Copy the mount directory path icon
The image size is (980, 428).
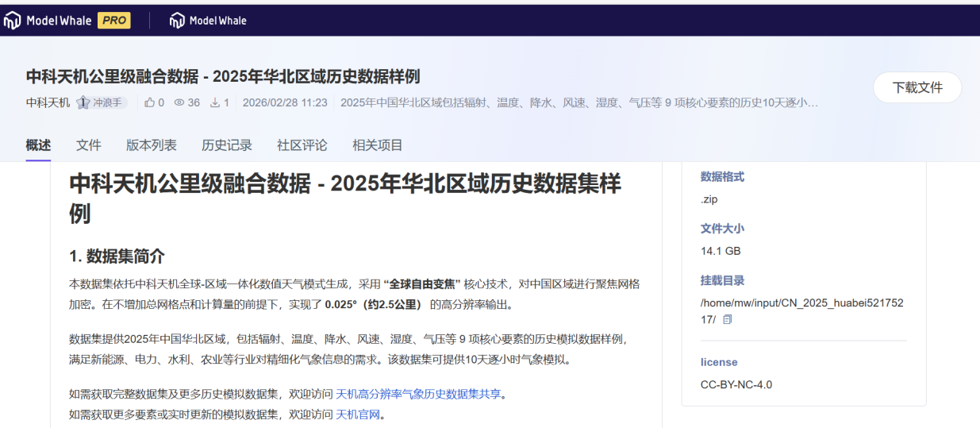pyautogui.click(x=728, y=319)
